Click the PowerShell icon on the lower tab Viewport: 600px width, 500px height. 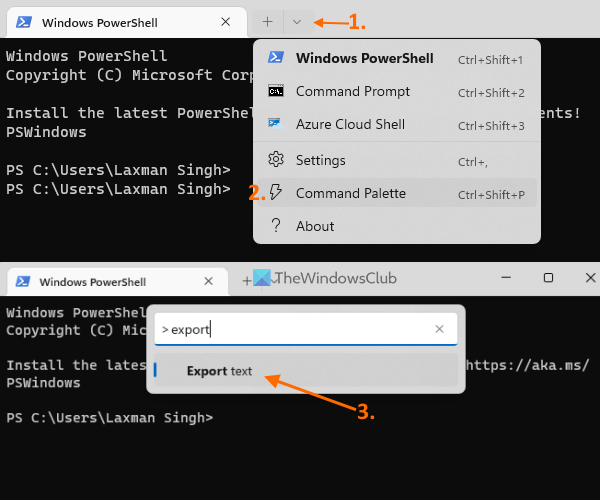22,282
